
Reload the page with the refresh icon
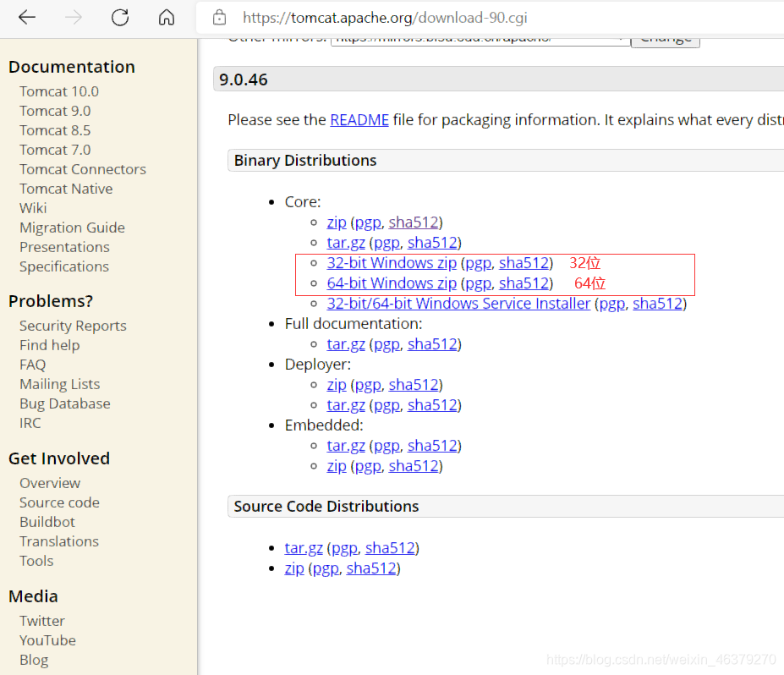[120, 18]
